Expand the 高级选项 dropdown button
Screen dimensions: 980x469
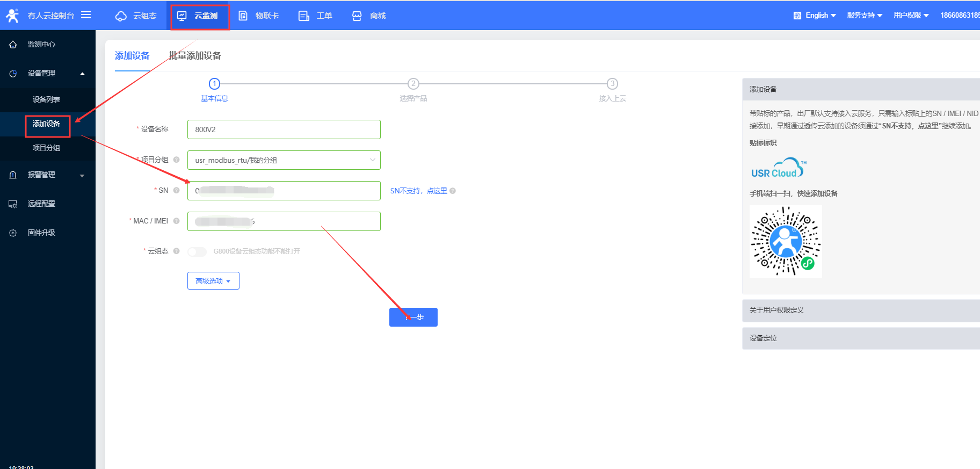(x=213, y=281)
